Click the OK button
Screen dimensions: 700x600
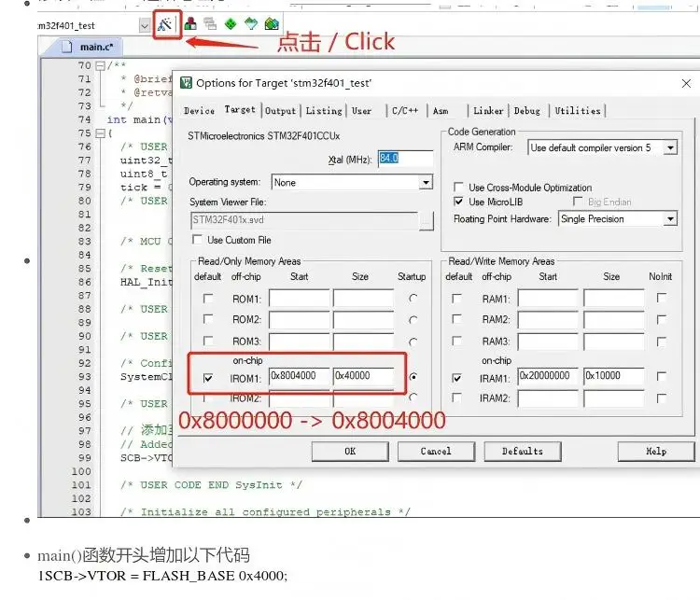click(x=350, y=452)
